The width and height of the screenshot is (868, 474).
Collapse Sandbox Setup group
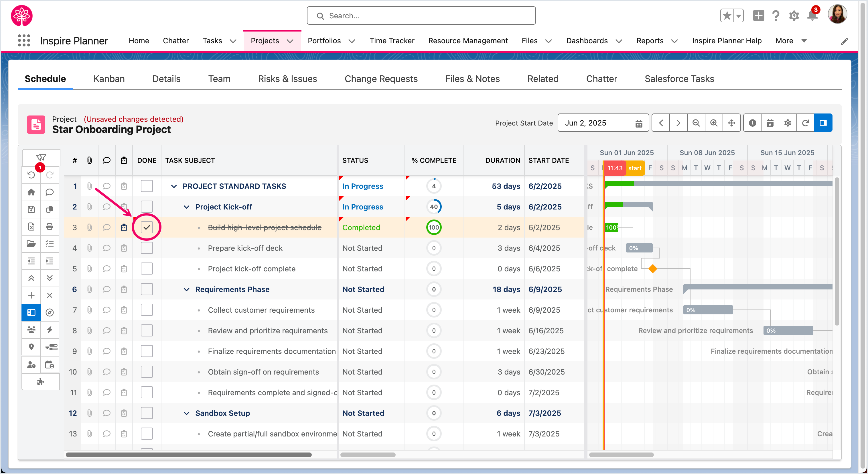tap(186, 413)
